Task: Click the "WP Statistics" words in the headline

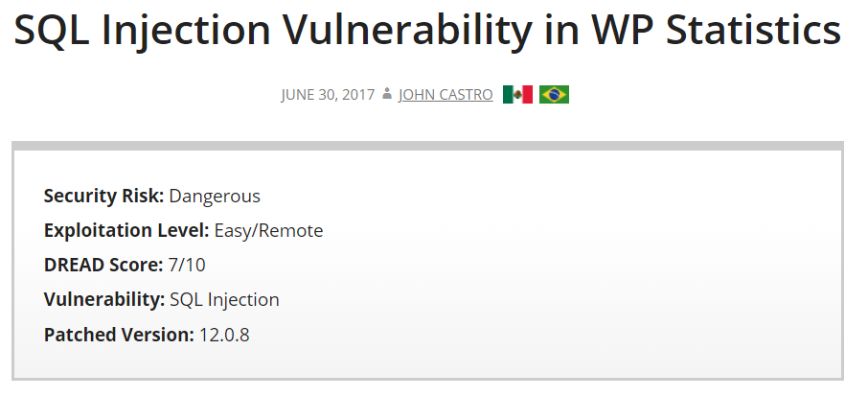Action: [x=717, y=30]
